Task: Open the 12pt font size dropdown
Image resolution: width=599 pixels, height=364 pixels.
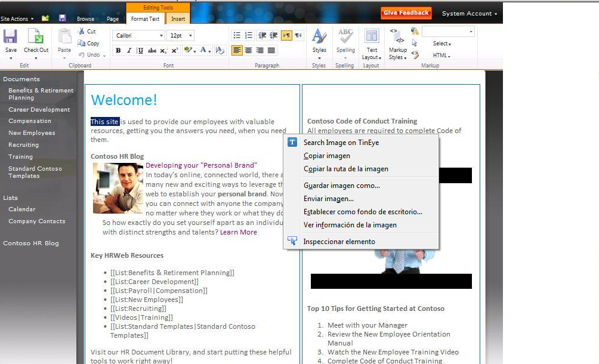Action: 191,36
